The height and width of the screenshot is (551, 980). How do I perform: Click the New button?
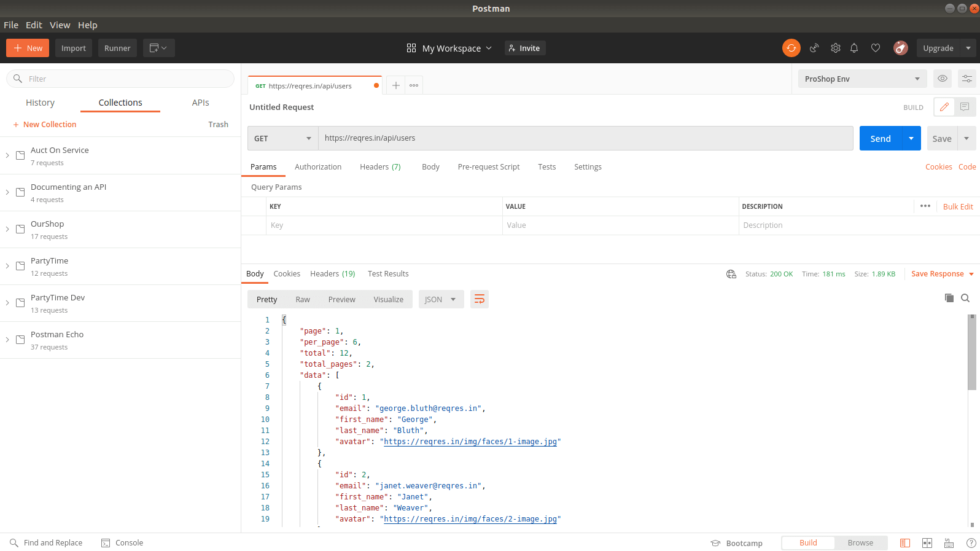click(28, 48)
